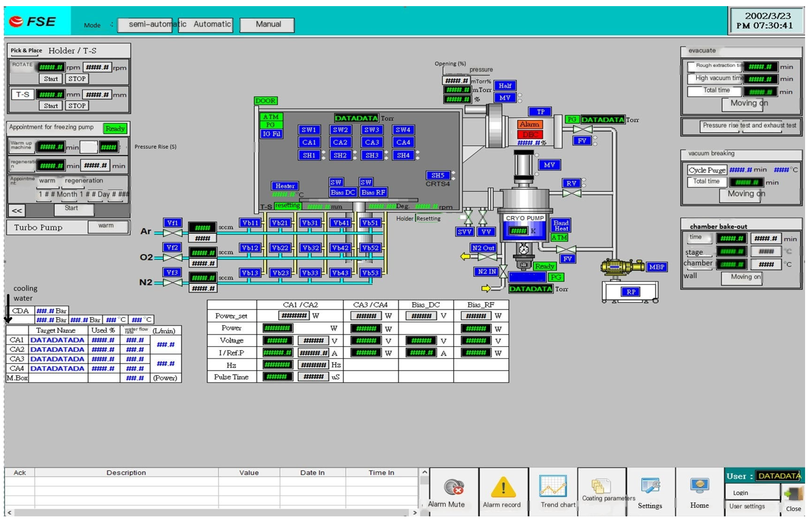Toggle the Heater switch in chamber
The image size is (812, 523).
coord(285,186)
